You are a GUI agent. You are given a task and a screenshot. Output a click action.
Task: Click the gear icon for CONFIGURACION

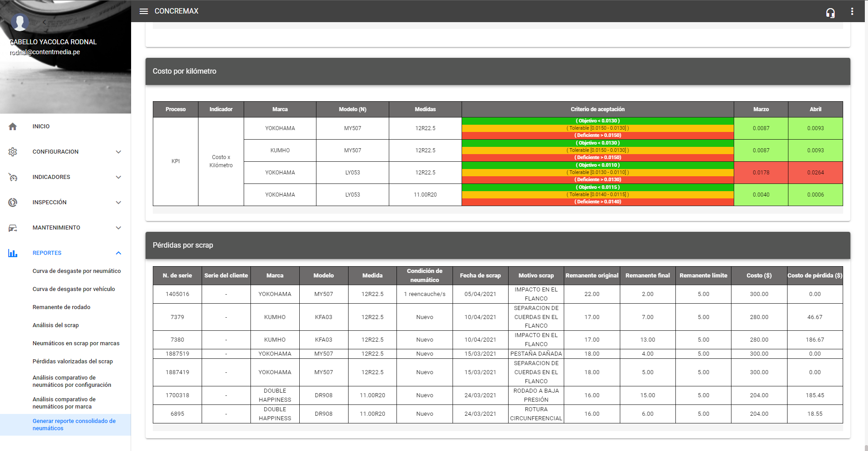point(13,152)
